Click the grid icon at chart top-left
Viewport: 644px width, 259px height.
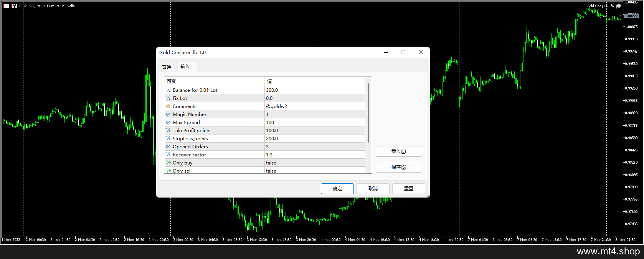click(6, 6)
